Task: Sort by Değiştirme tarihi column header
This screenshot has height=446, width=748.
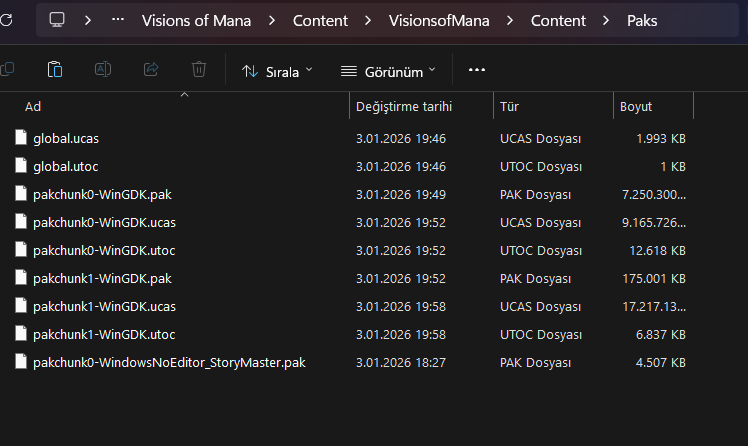Action: 404,106
